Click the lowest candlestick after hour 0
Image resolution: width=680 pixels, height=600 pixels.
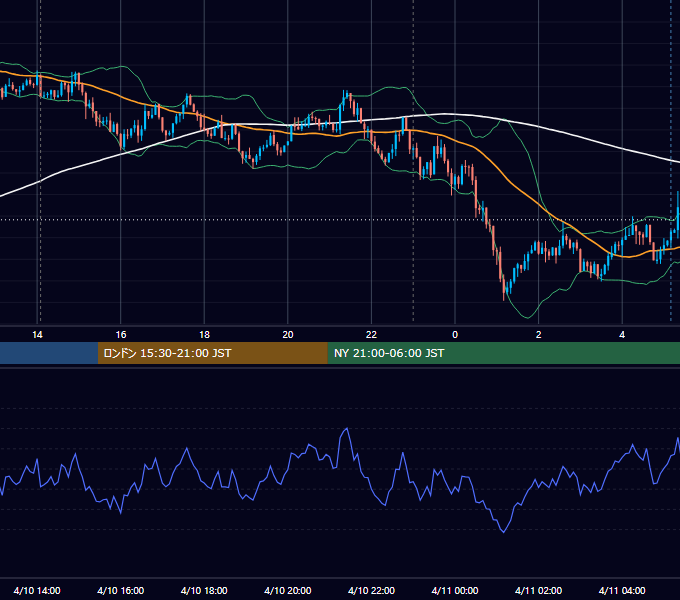(504, 288)
